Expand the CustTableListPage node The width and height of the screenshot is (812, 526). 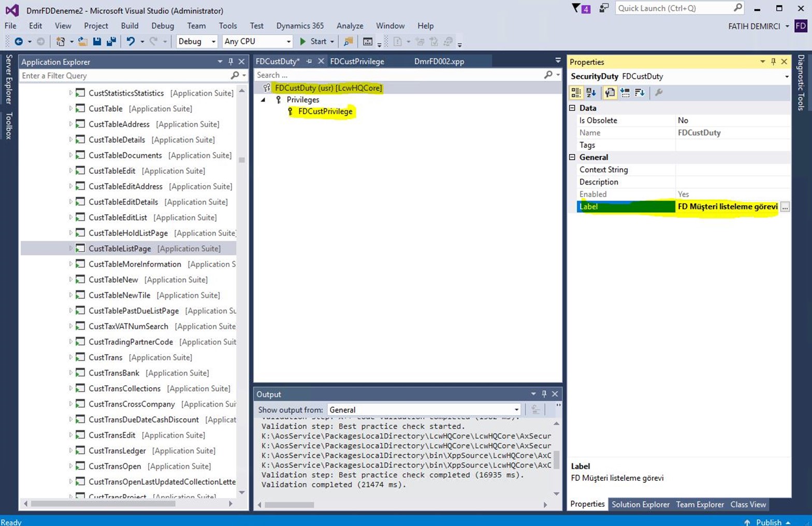(x=70, y=248)
